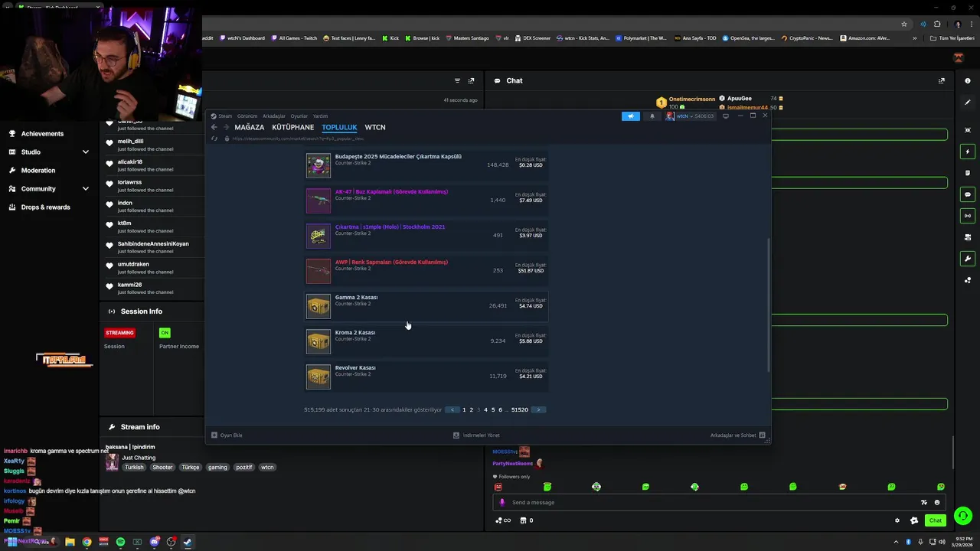The width and height of the screenshot is (980, 551).
Task: Open wtcN account wallet dropdown in Steam
Action: [691, 116]
